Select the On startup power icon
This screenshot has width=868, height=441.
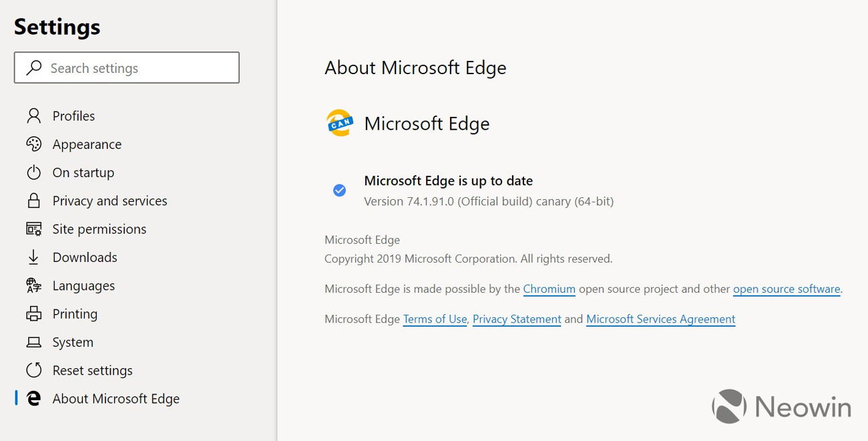[33, 172]
